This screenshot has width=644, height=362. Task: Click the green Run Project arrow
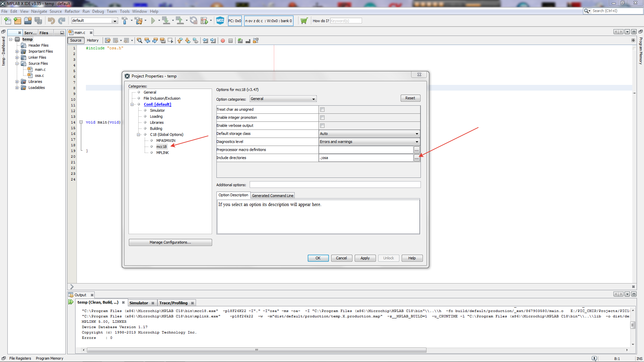[153, 21]
